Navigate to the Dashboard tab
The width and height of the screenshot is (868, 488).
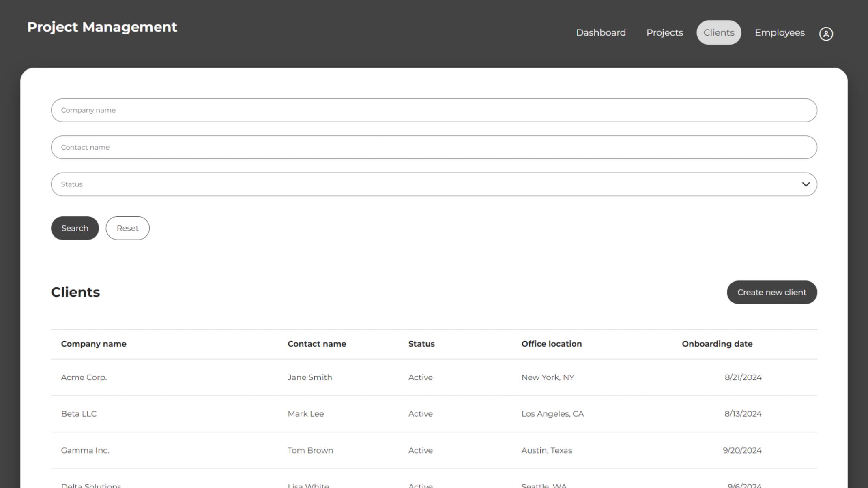601,32
